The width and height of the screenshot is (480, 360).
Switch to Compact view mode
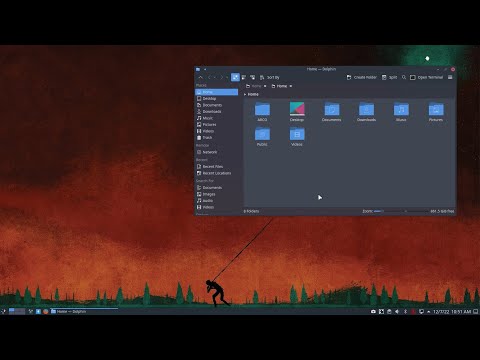coord(244,77)
